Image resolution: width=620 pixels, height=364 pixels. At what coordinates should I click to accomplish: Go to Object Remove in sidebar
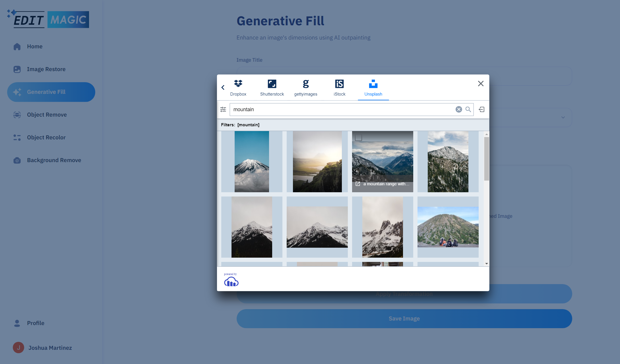pos(47,115)
